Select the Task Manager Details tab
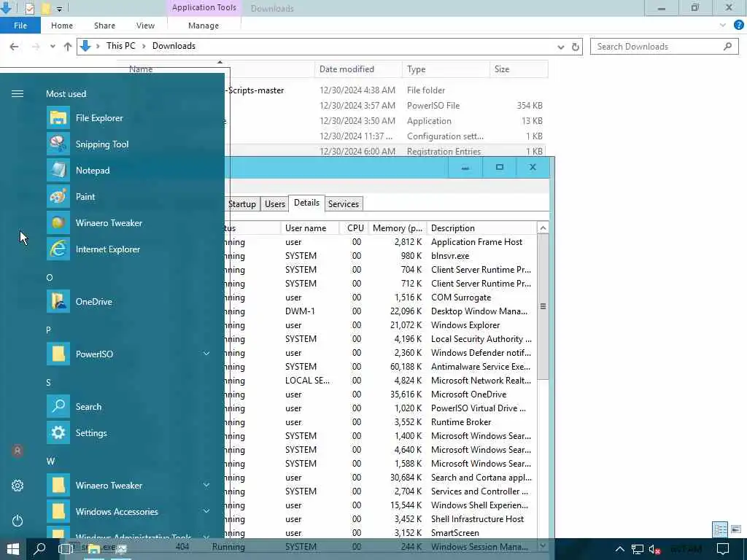Image resolution: width=747 pixels, height=560 pixels. [306, 203]
